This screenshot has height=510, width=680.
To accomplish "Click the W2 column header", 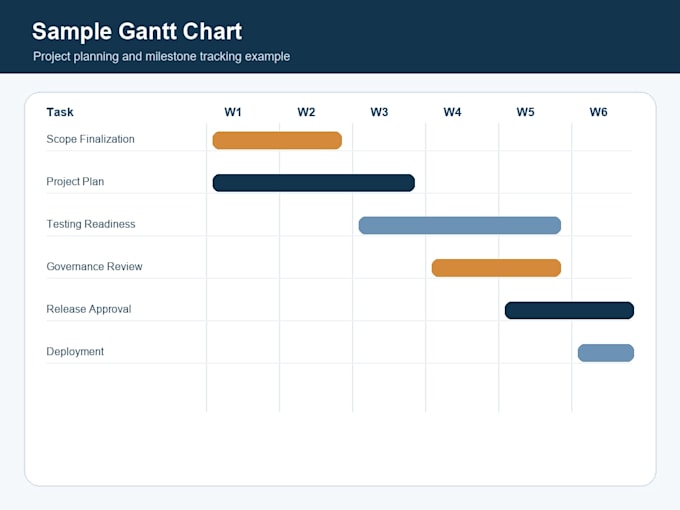I will [306, 112].
